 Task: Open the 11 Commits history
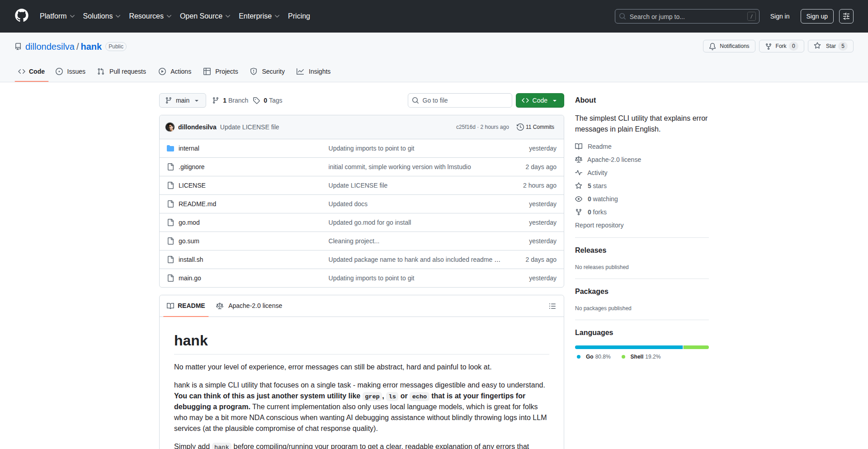pyautogui.click(x=535, y=127)
